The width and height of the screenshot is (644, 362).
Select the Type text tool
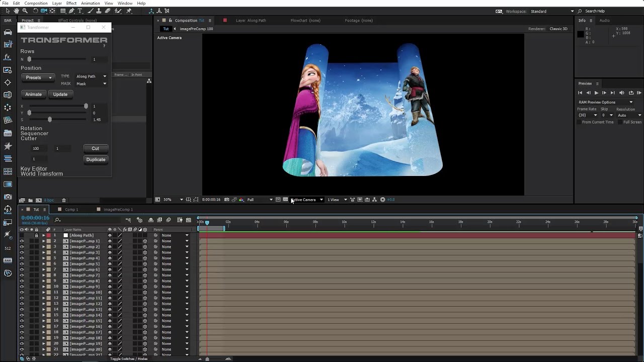[x=79, y=11]
